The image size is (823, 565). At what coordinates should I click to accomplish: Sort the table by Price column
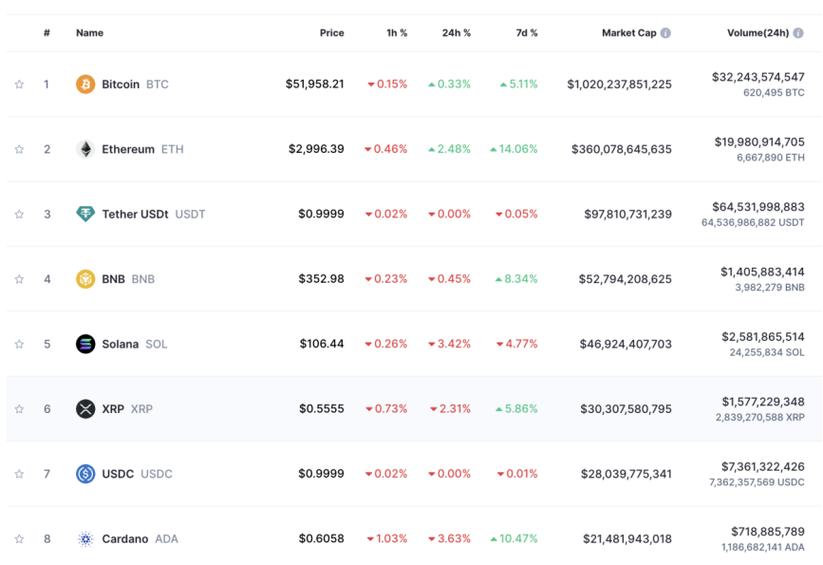pyautogui.click(x=331, y=33)
